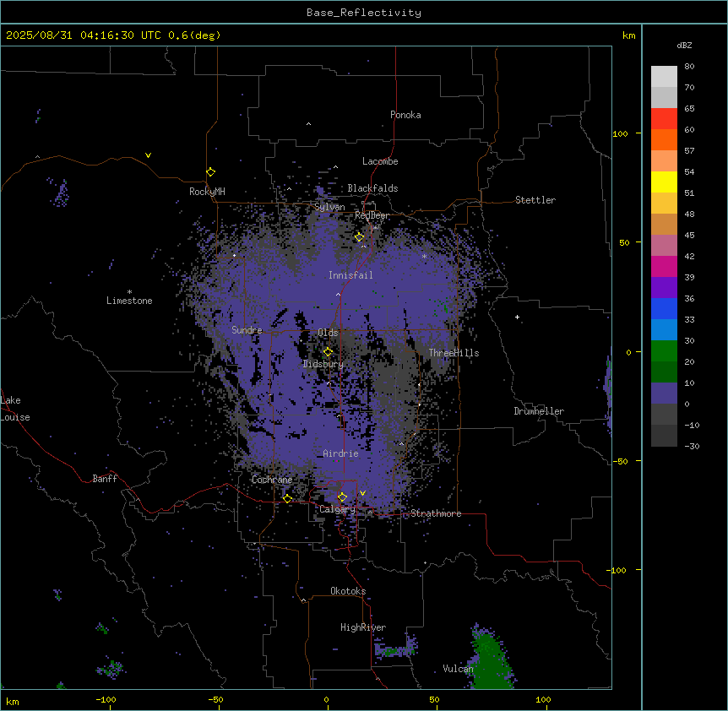Click the Sylvan label
The width and height of the screenshot is (728, 711).
click(x=329, y=207)
